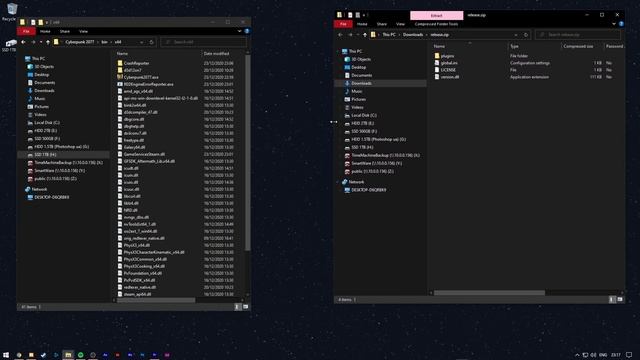
Task: Select pink Extract contextual tab
Action: coord(436,16)
